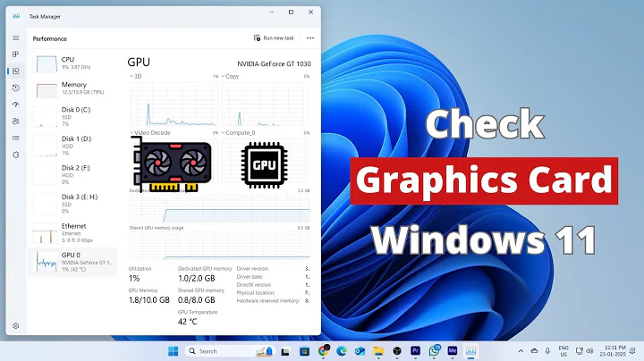Open the Details page icon

[x=15, y=139]
